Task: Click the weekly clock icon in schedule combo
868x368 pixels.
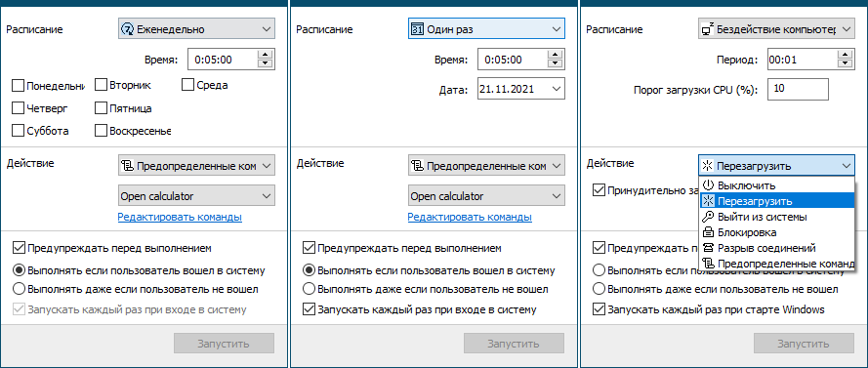Action: click(128, 29)
